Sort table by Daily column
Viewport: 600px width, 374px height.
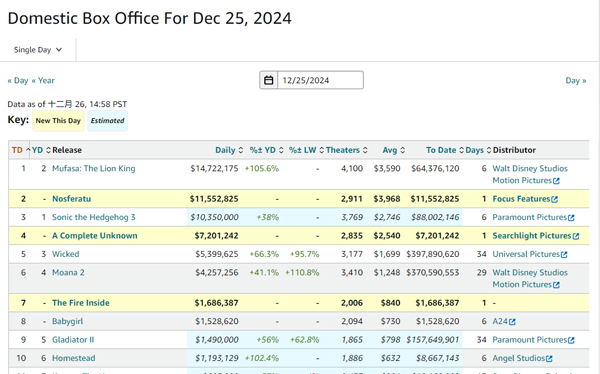click(229, 150)
